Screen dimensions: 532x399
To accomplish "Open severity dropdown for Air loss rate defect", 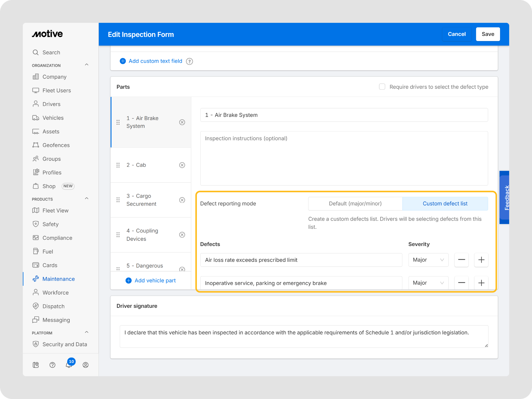I will click(428, 260).
